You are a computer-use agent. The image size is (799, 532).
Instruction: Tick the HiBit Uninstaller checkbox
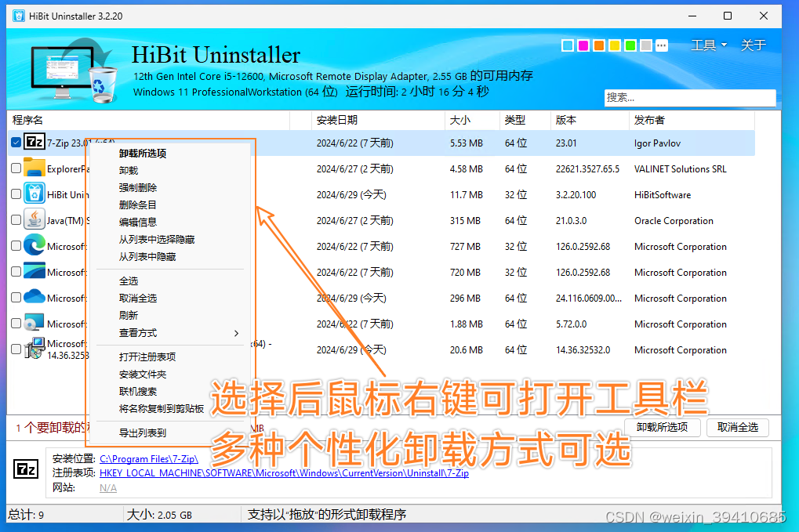pyautogui.click(x=16, y=194)
